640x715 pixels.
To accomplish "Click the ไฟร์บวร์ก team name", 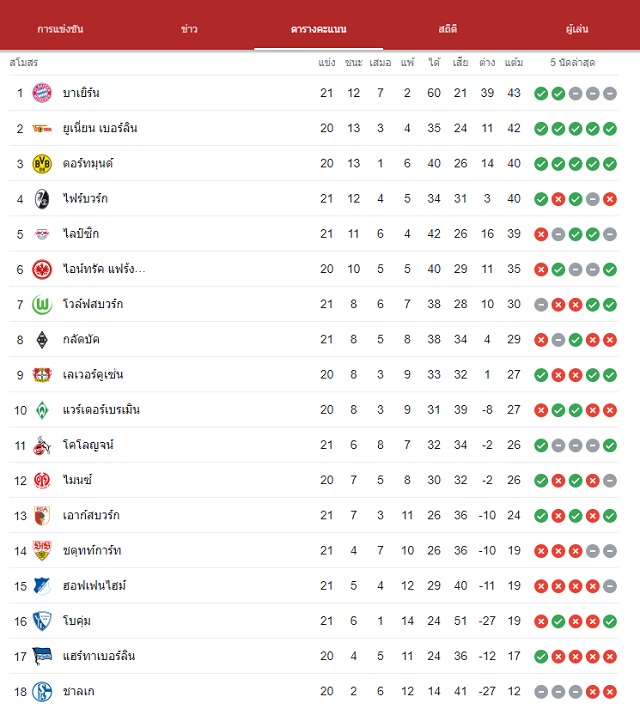I will [85, 198].
